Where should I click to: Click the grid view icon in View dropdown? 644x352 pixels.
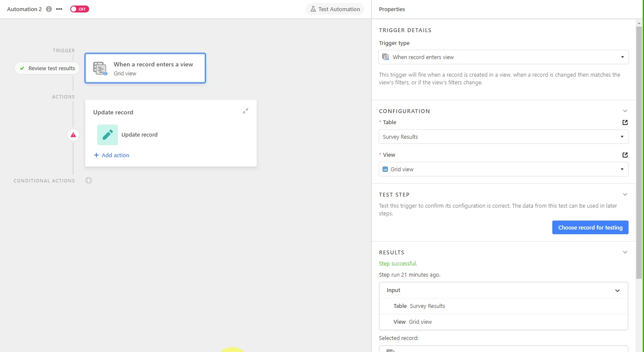(385, 169)
